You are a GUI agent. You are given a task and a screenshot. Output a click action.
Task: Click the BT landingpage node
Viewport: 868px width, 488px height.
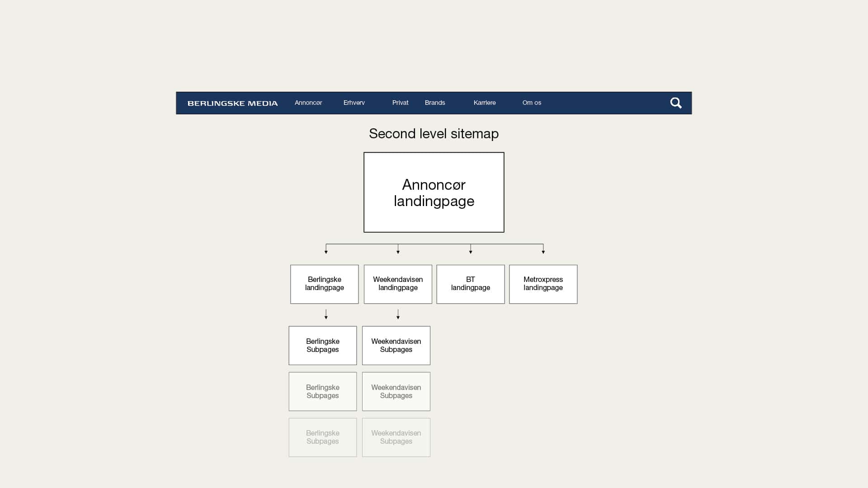[x=470, y=284]
